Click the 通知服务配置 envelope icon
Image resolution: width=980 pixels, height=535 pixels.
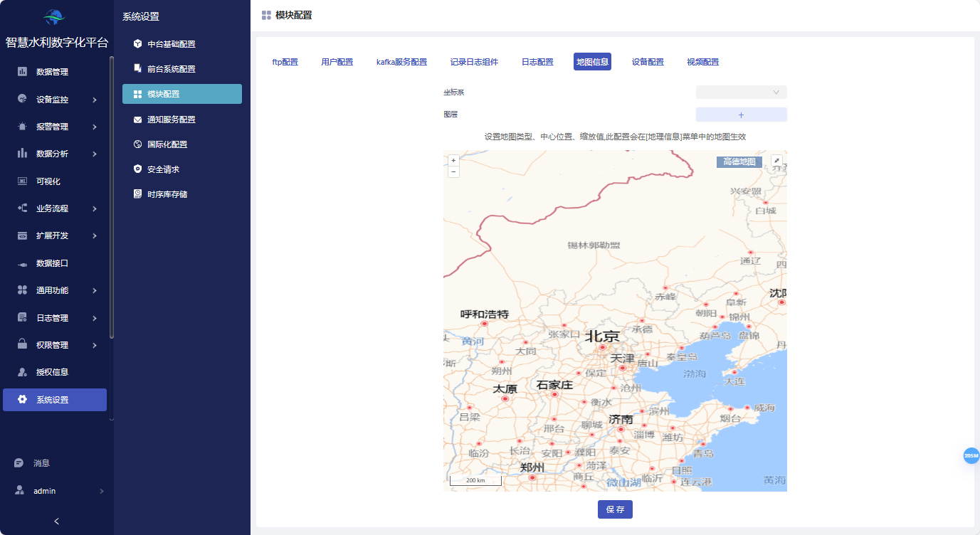click(137, 120)
